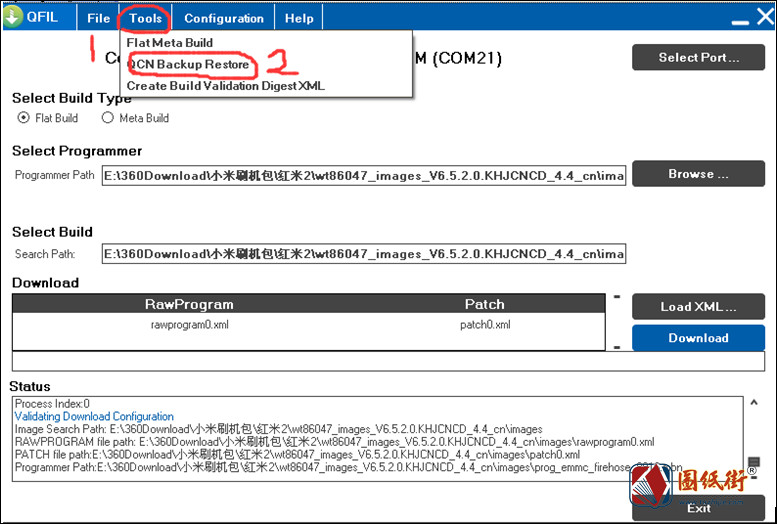Click the Load XML button
This screenshot has height=524, width=777.
click(x=698, y=307)
